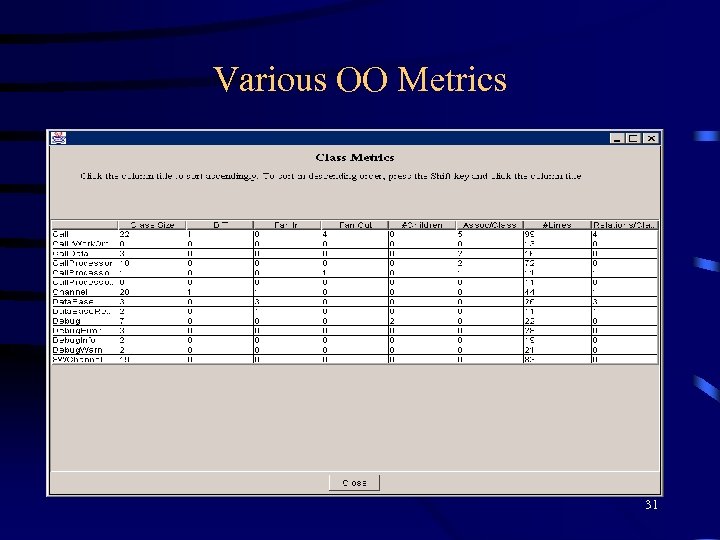Click Fan Out value 4 in Call row
The height and width of the screenshot is (540, 720).
pos(325,234)
